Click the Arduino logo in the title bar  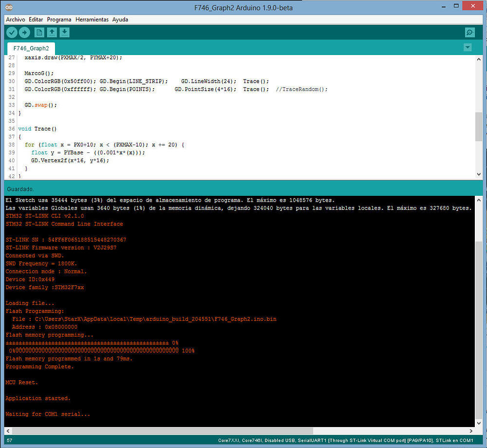point(9,7)
